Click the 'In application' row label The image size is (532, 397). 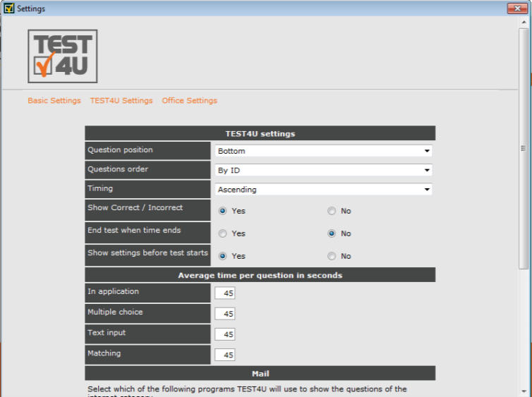[113, 291]
